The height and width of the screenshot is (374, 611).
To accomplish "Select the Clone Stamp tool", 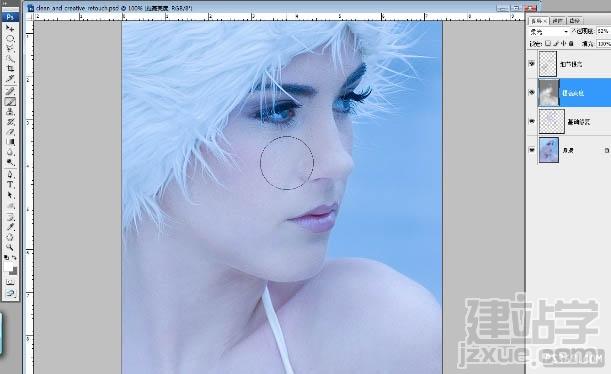I will (10, 112).
